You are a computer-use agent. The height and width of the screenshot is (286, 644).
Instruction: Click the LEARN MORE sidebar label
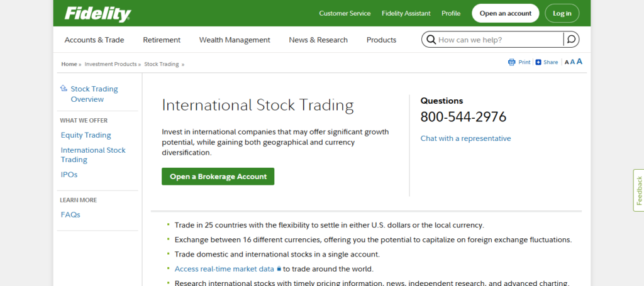pyautogui.click(x=79, y=201)
